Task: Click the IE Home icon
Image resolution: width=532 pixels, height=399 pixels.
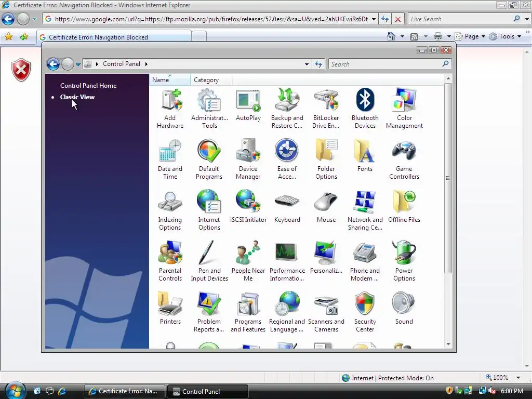Action: (391, 36)
